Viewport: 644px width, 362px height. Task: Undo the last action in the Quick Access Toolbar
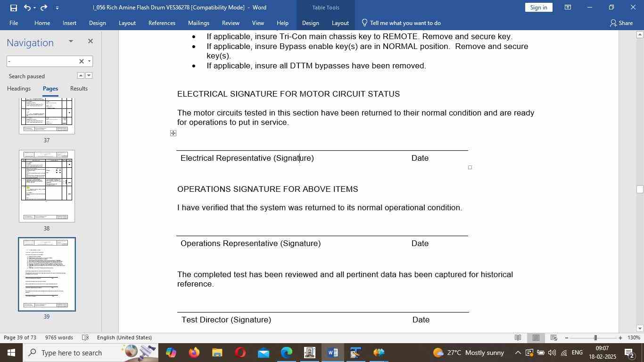[x=27, y=8]
